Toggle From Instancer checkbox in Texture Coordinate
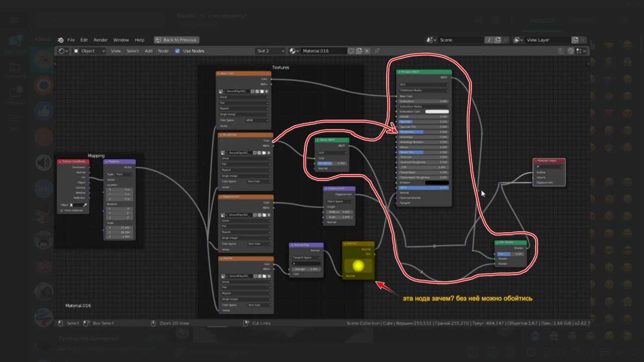This screenshot has width=644, height=362. pyautogui.click(x=61, y=211)
